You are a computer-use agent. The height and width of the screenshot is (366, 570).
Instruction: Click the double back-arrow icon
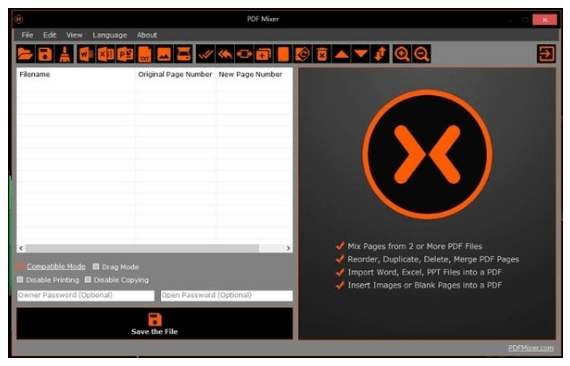click(225, 54)
